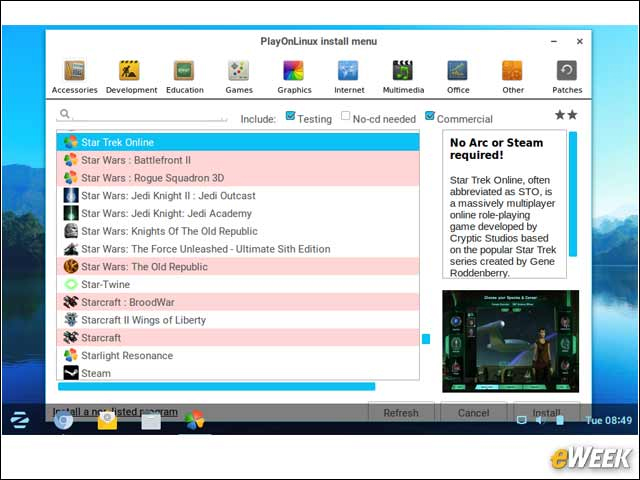Click the Starcraft II Wings of Liberty icon
Screen dimensions: 640x480
[71, 320]
